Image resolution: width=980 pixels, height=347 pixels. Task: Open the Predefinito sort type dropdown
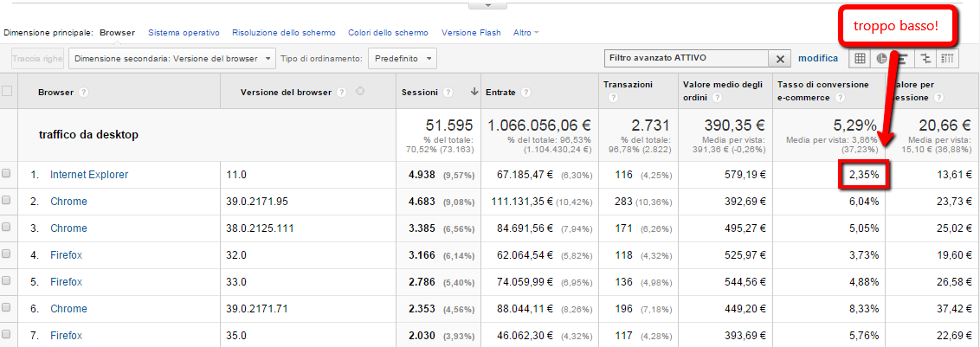(403, 59)
